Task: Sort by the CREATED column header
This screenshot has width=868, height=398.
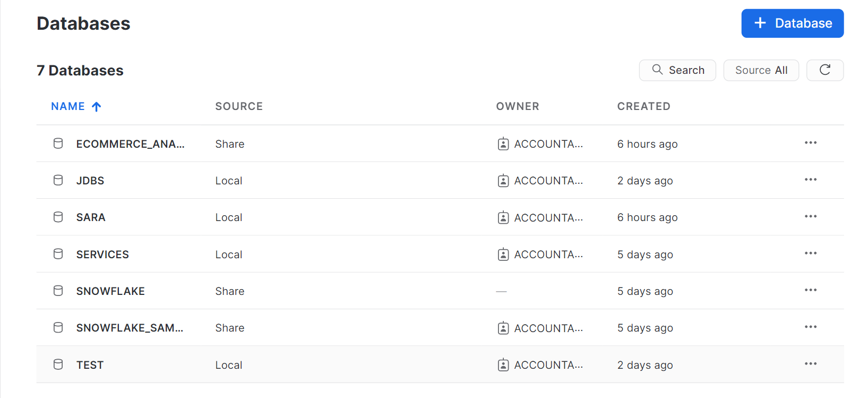Action: (x=643, y=106)
